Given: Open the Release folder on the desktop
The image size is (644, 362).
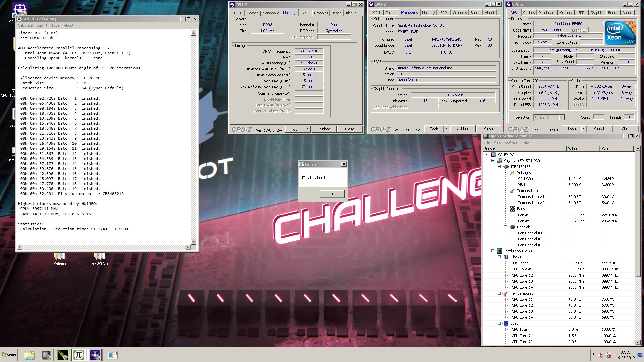Looking at the screenshot, I should (x=60, y=258).
